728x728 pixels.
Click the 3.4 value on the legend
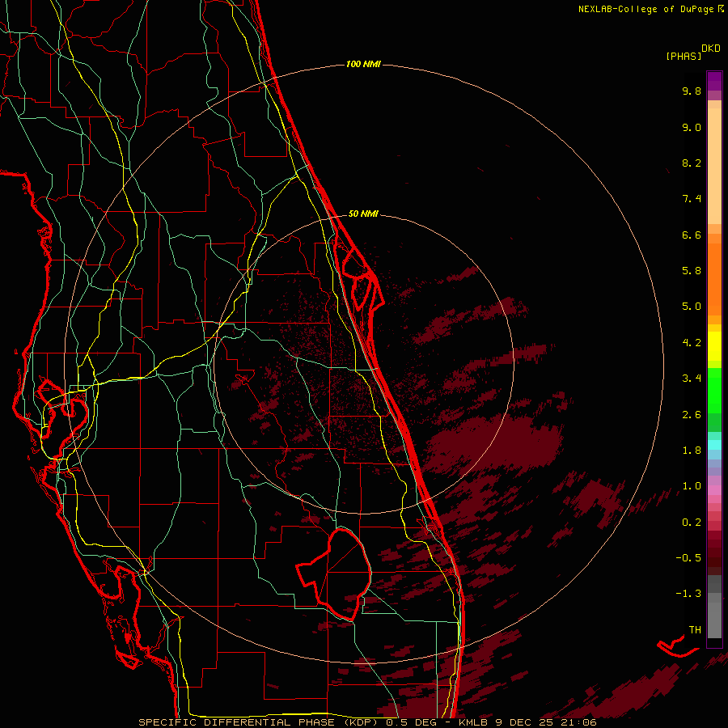tap(692, 379)
